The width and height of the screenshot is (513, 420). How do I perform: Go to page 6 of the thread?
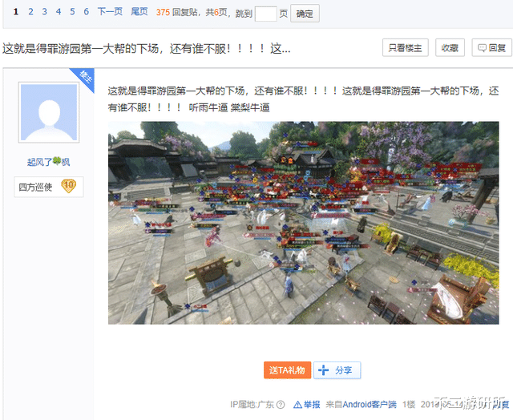point(86,12)
